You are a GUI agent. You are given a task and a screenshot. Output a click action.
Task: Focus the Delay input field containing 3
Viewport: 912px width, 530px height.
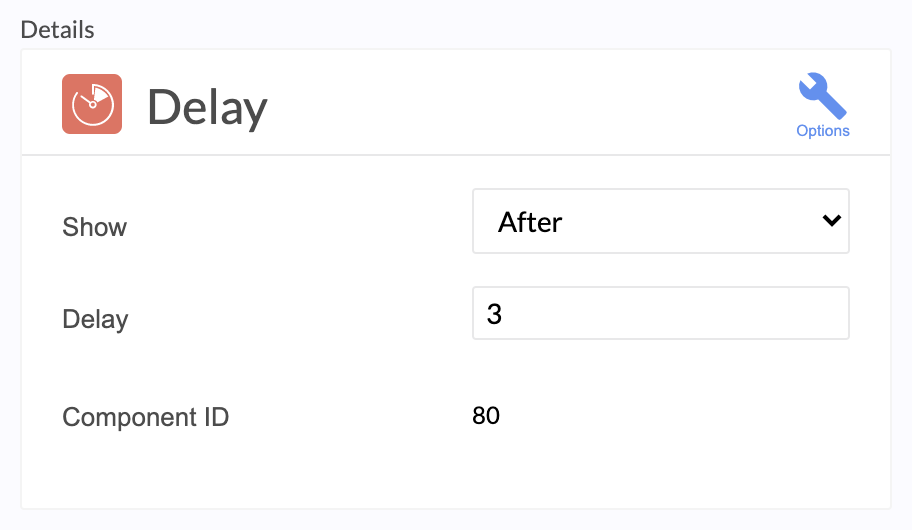tap(661, 313)
